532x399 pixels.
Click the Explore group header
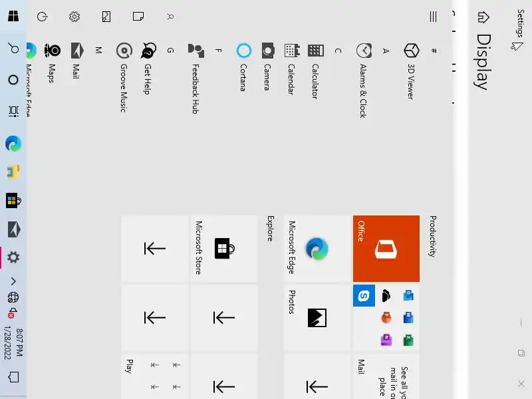(271, 228)
